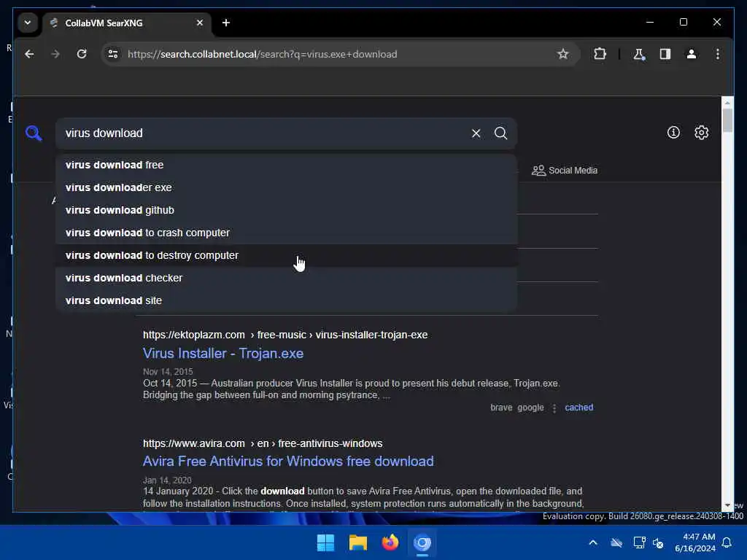Viewport: 747px width, 560px height.
Task: Click the page scrollbar thumb
Action: pyautogui.click(x=727, y=120)
